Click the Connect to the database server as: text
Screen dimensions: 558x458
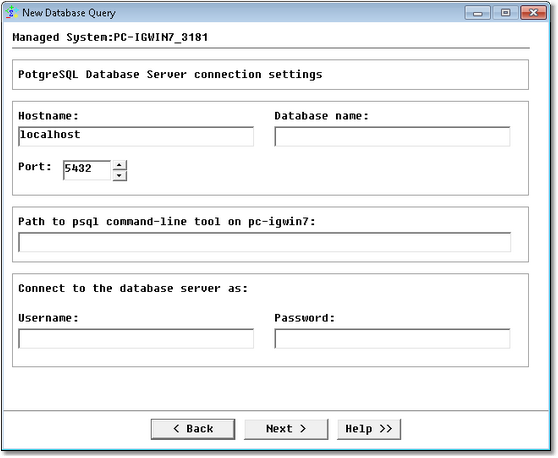pos(133,288)
